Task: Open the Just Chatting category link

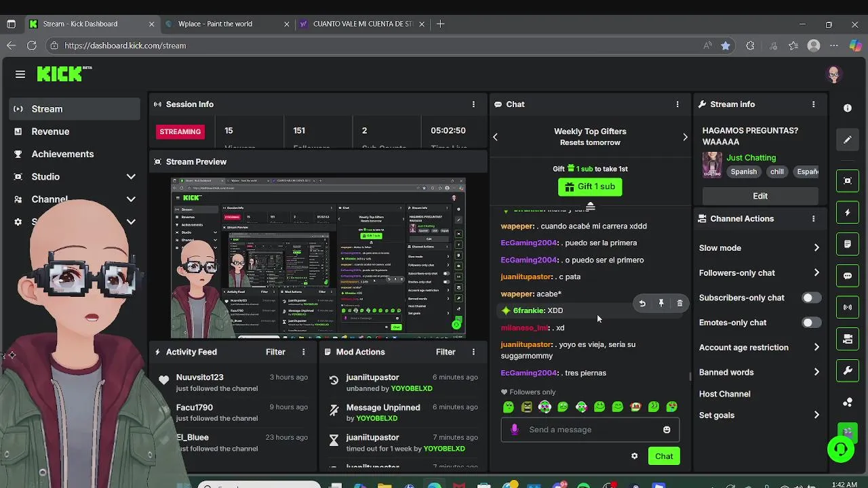Action: pos(751,157)
